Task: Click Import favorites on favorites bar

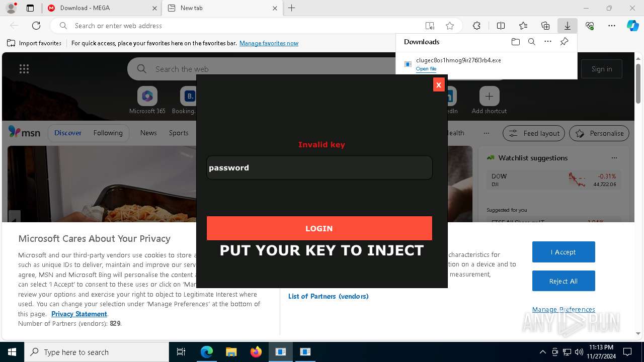Action: click(x=34, y=43)
